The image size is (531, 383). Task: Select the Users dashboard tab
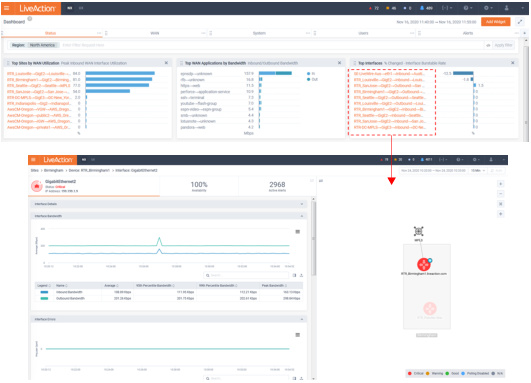point(363,33)
